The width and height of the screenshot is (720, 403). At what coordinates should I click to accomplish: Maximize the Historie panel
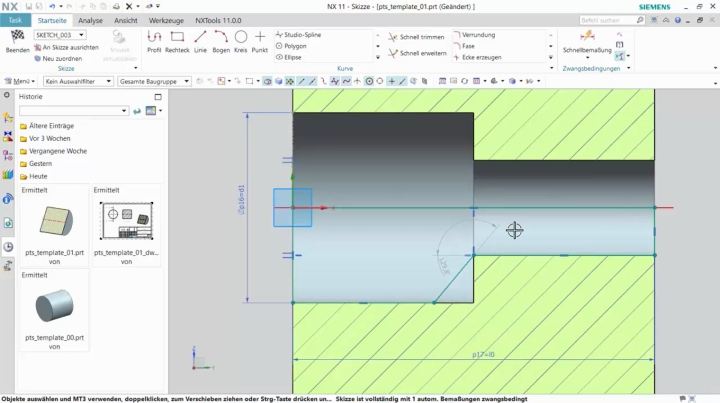157,97
